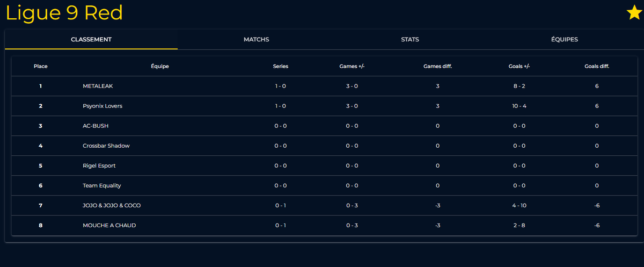644x267 pixels.
Task: Select MOUCHE A CHAUD goals 2 - 8
Action: (x=519, y=225)
